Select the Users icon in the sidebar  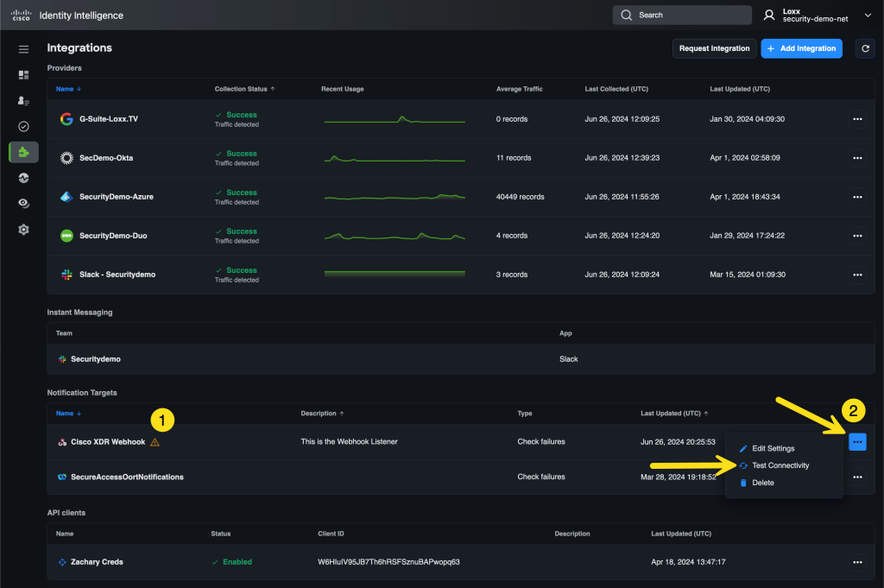[23, 100]
